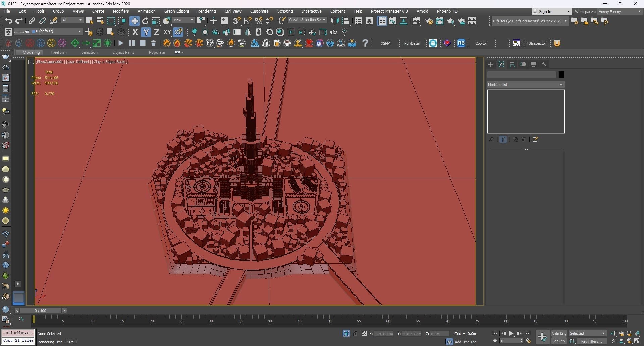Open Rendered Frame Window icon
Image resolution: width=644 pixels, height=349 pixels.
point(440,21)
